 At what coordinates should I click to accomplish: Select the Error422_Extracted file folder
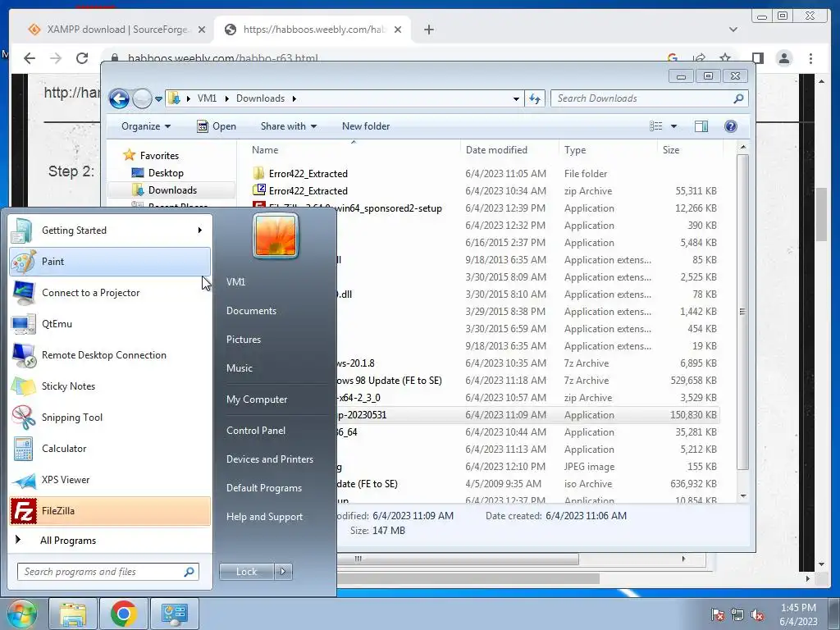(308, 174)
